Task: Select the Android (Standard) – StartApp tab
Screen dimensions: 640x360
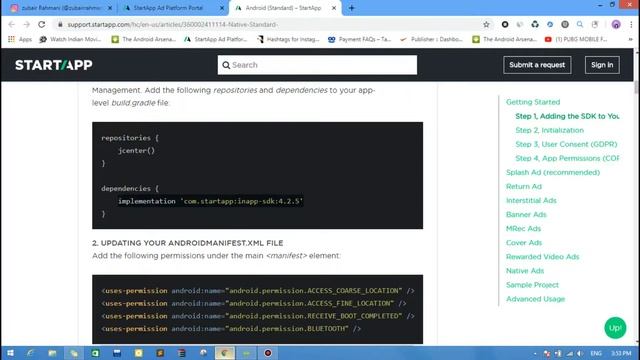Action: (284, 8)
